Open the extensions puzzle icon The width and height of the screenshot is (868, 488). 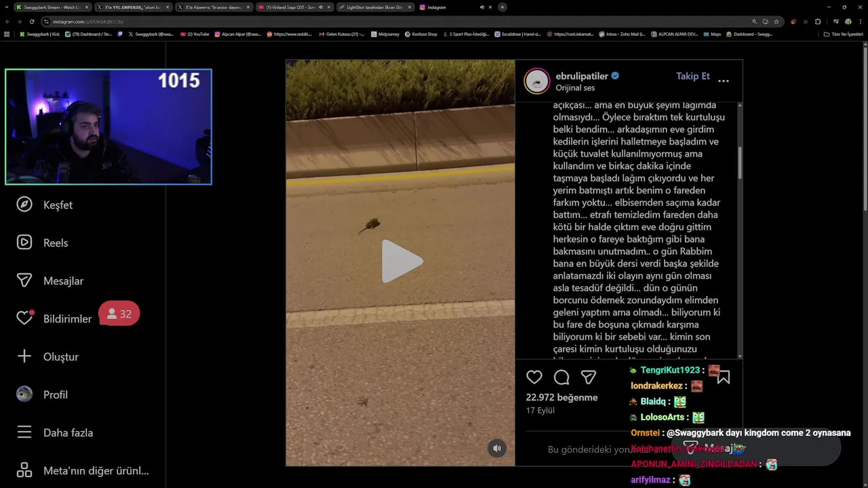tap(817, 21)
